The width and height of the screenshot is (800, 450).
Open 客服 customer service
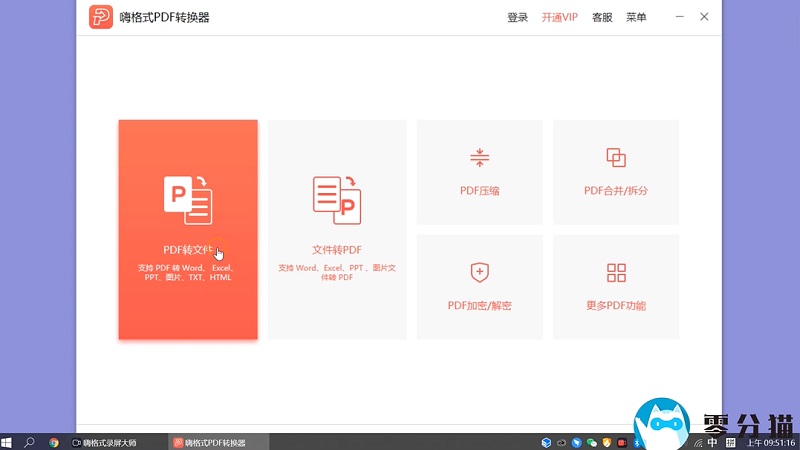[602, 17]
